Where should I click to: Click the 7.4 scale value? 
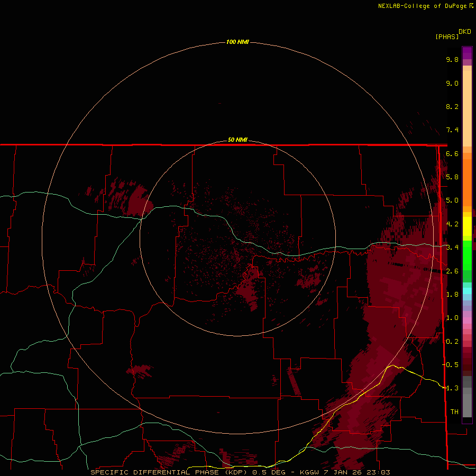tap(452, 130)
